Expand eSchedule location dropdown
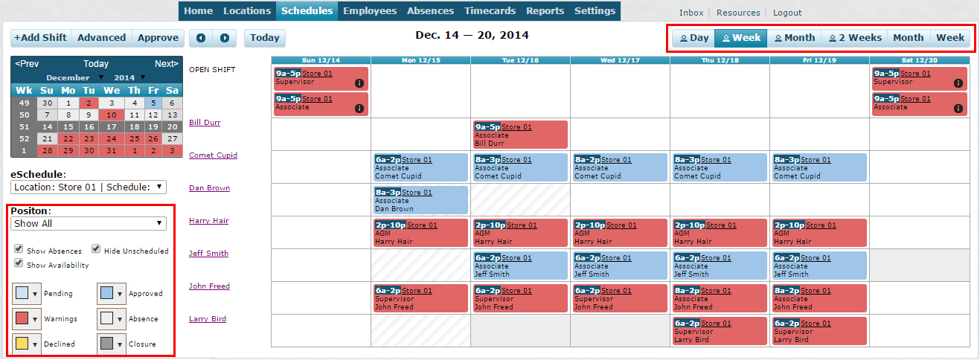 click(x=89, y=187)
